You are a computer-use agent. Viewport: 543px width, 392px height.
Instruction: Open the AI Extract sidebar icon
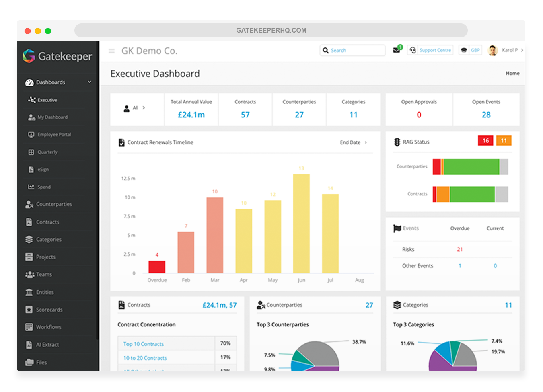[x=29, y=345]
